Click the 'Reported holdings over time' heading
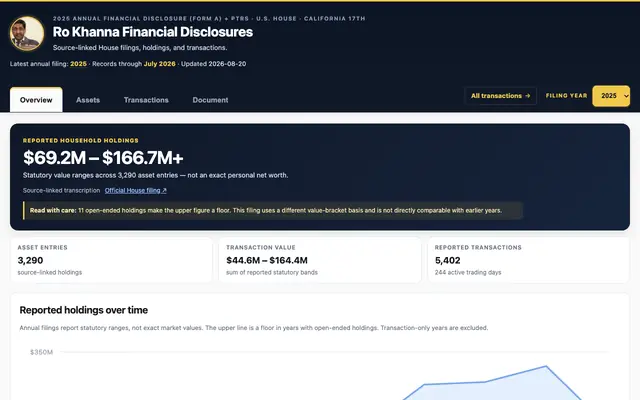The height and width of the screenshot is (400, 640). 84,310
